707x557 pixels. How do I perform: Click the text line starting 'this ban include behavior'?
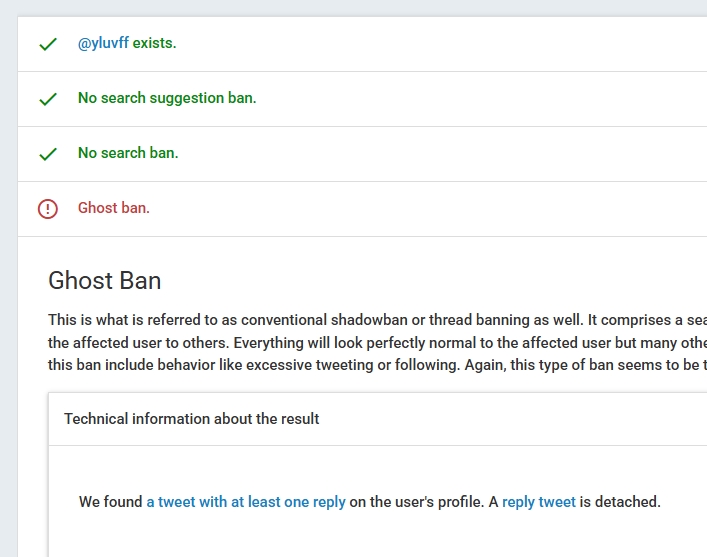377,365
